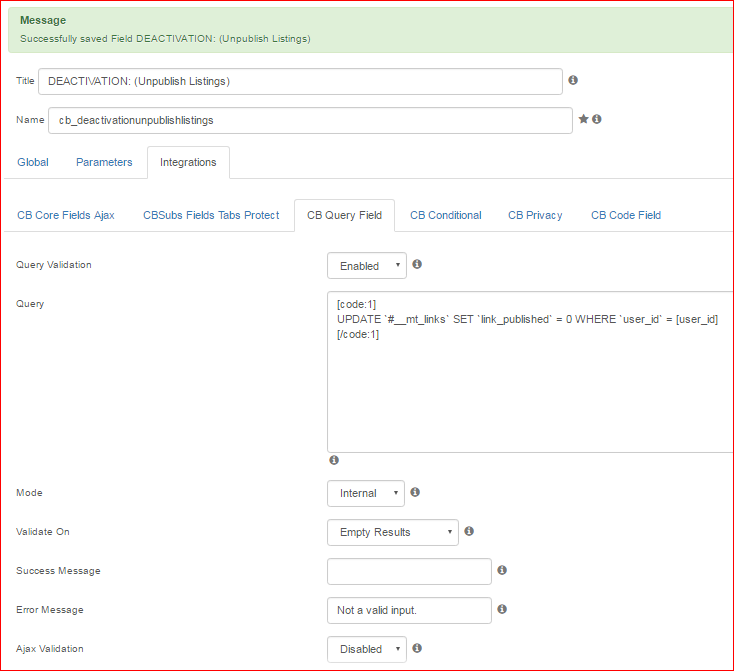Show info tooltip for Ajax Validation
The height and width of the screenshot is (671, 734).
tap(417, 648)
